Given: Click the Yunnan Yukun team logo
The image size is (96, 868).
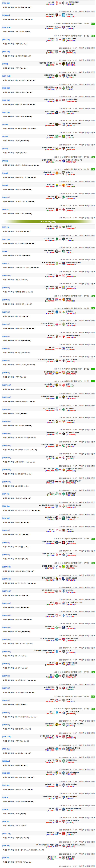Looking at the screenshot, I should (x=64, y=797).
